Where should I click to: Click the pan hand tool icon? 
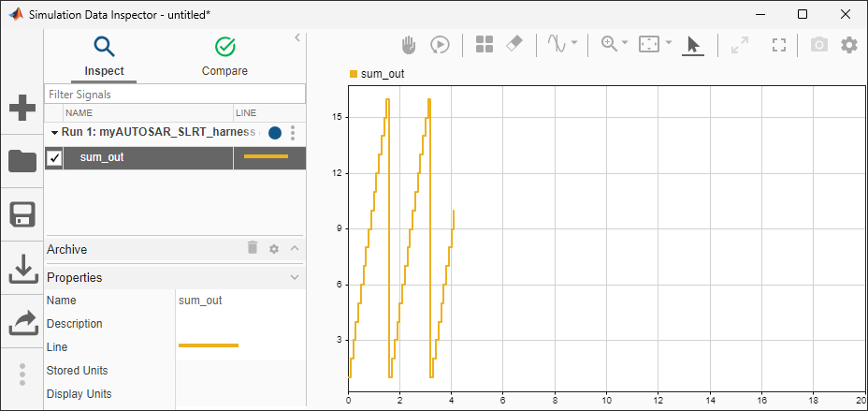click(409, 44)
